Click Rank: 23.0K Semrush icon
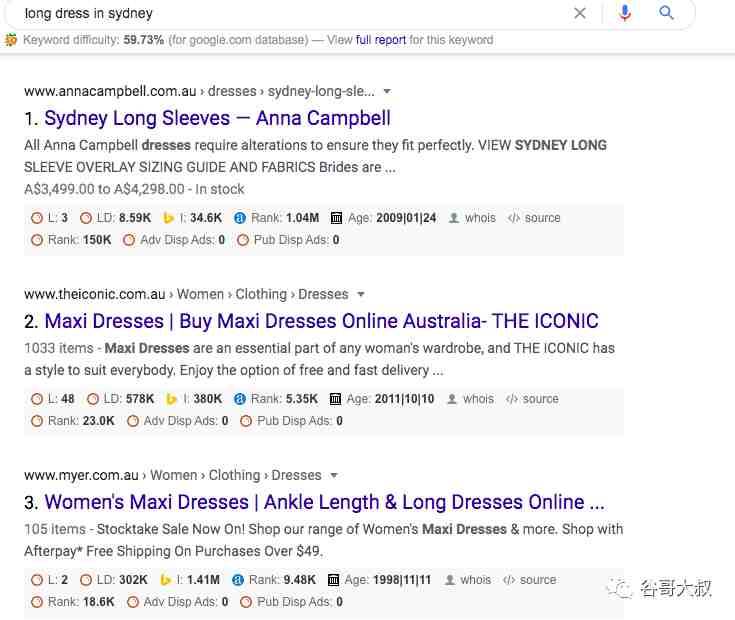The height and width of the screenshot is (620, 735). 37,421
